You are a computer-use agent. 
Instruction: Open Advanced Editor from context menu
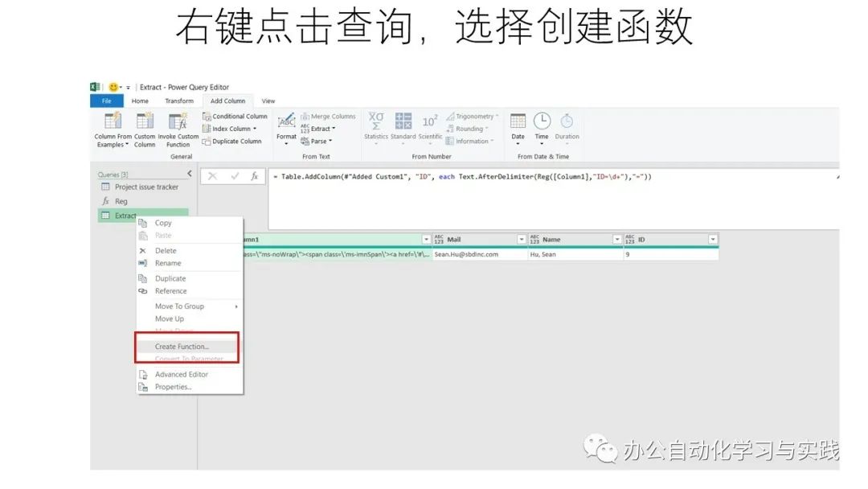(190, 374)
